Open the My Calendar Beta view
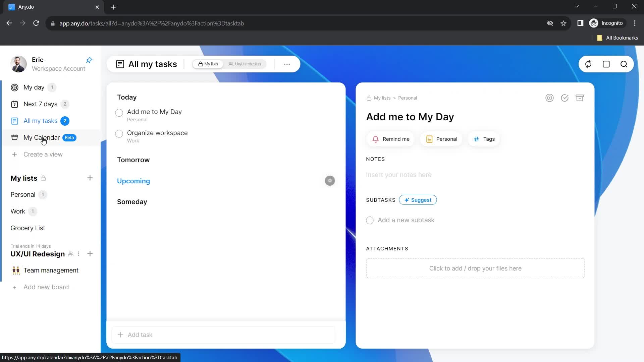The height and width of the screenshot is (362, 644). click(x=42, y=137)
